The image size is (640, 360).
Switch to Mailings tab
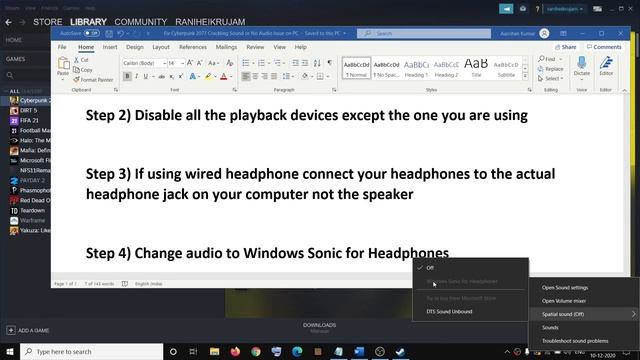point(226,47)
